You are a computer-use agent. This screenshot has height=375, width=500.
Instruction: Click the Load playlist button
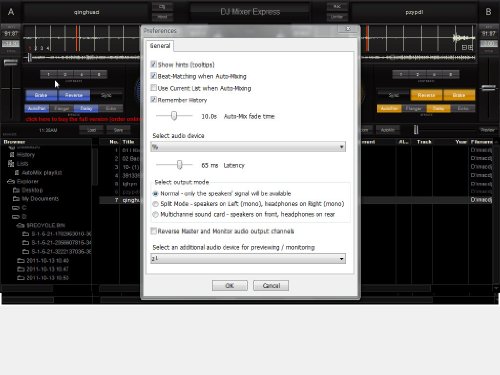[92, 130]
